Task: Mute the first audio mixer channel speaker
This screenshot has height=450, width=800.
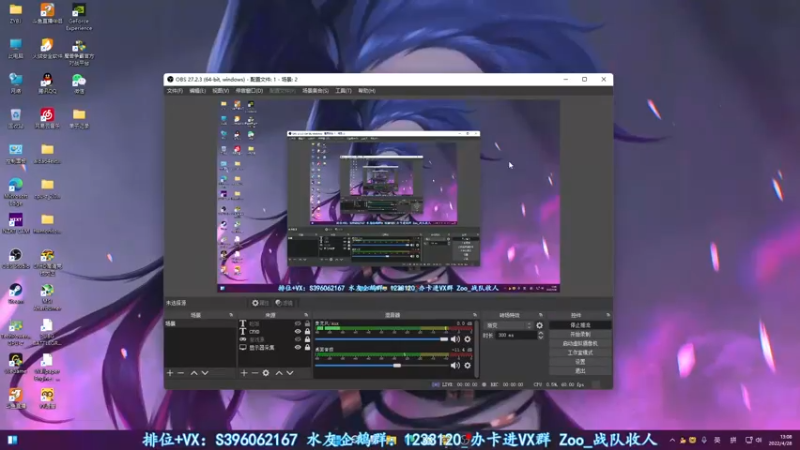Action: (x=455, y=339)
